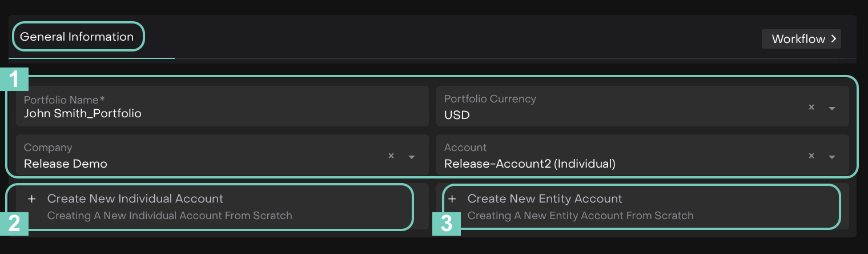The height and width of the screenshot is (254, 868).
Task: Click the Release-Account2 (Individual) account value
Action: click(529, 164)
